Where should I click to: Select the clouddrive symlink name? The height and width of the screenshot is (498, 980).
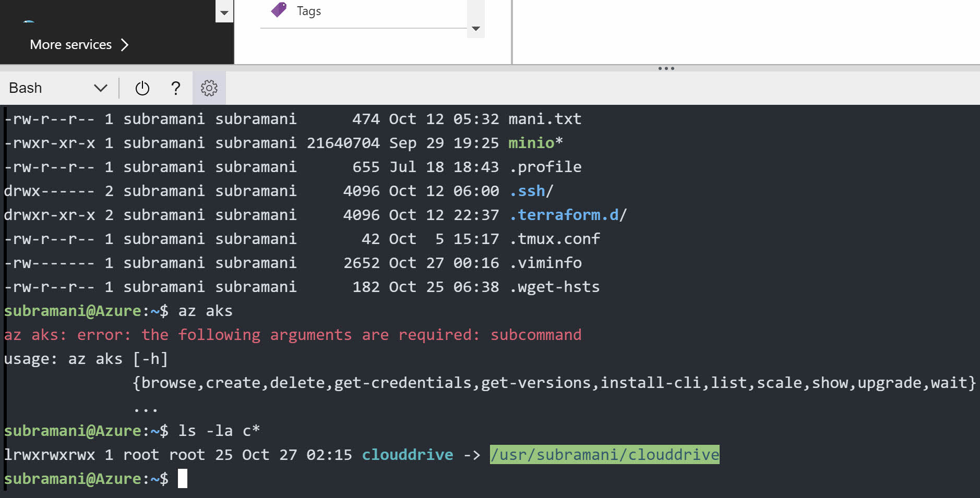pyautogui.click(x=407, y=454)
